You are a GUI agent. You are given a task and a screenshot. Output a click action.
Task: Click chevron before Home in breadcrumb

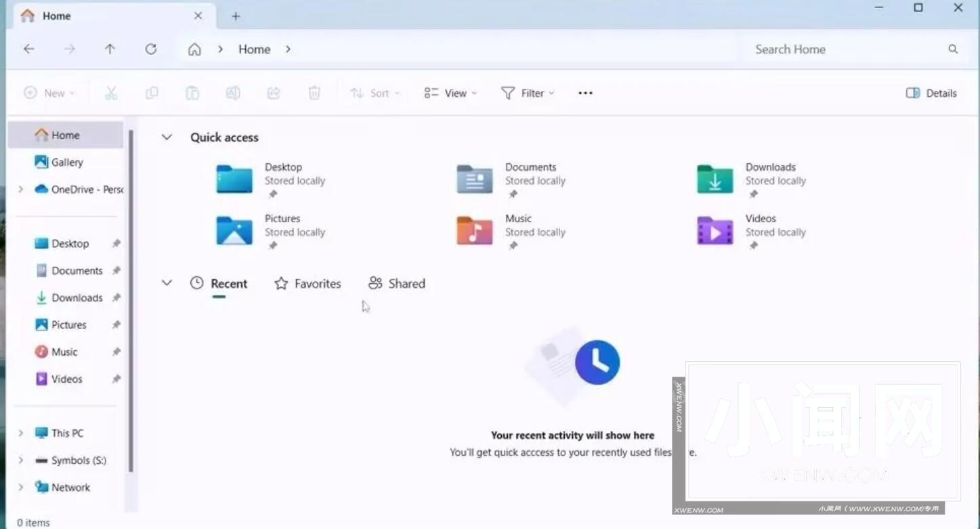click(x=220, y=49)
